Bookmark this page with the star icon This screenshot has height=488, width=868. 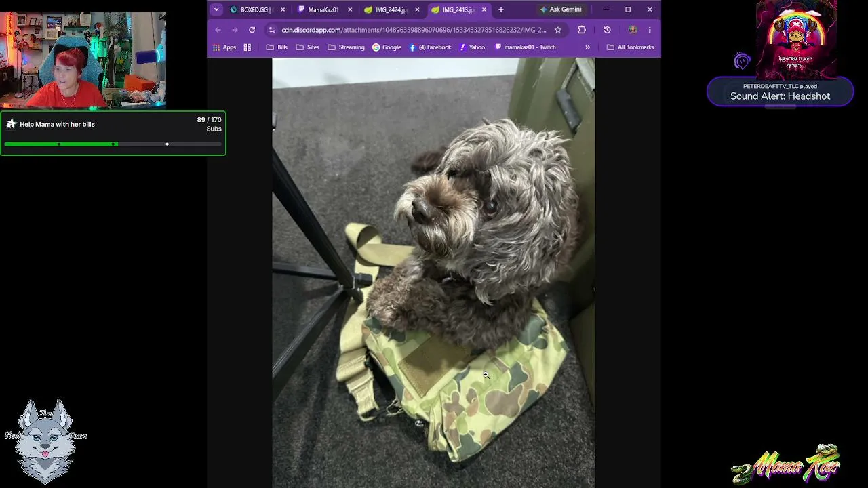point(558,30)
